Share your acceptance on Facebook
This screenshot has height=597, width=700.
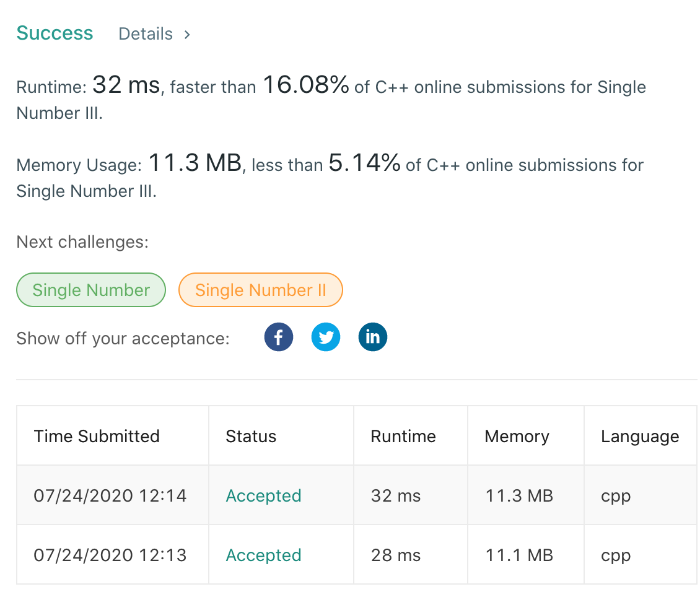[x=278, y=336]
